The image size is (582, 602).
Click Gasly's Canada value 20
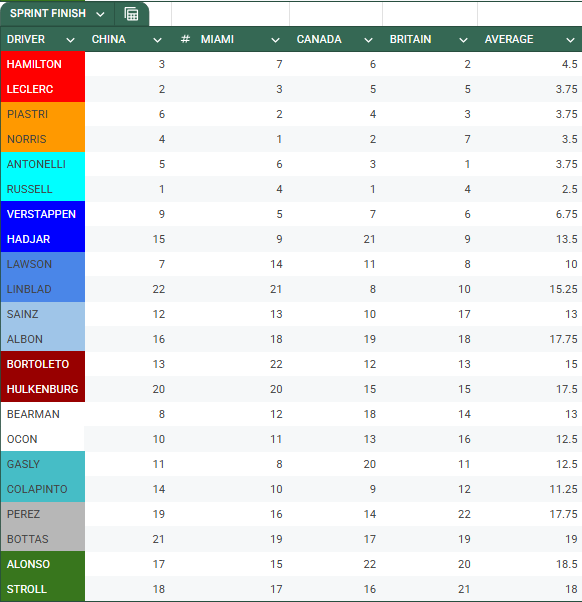click(369, 464)
